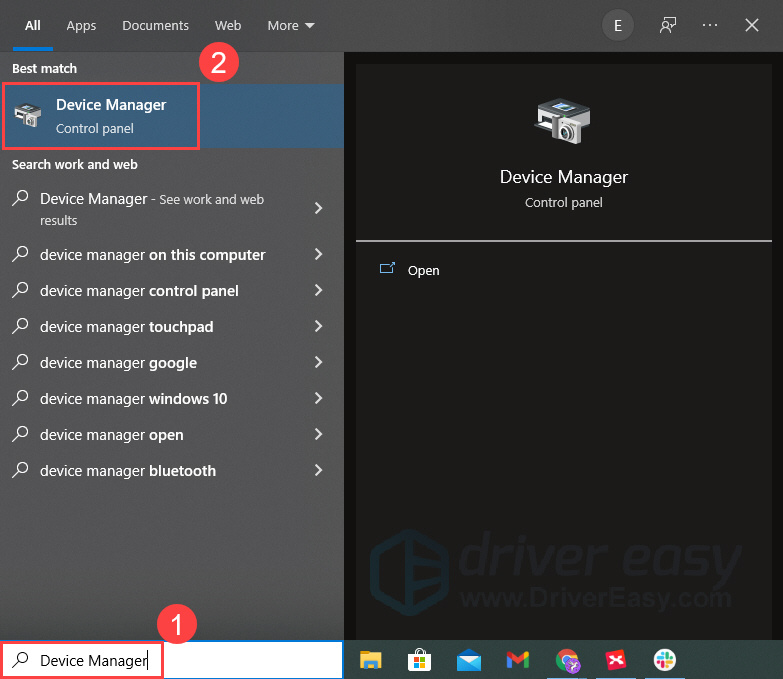The image size is (783, 679).
Task: Expand 'device manager bluetooth' chevron
Action: 318,471
